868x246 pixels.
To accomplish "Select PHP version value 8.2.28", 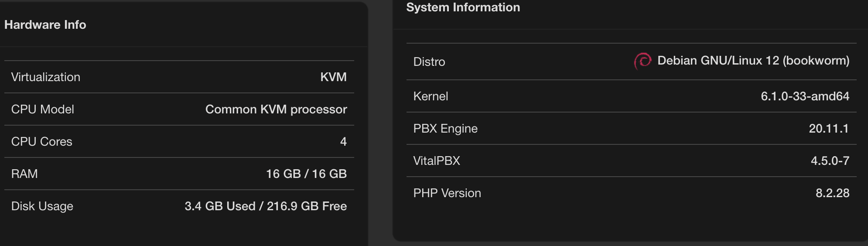I will click(x=833, y=193).
